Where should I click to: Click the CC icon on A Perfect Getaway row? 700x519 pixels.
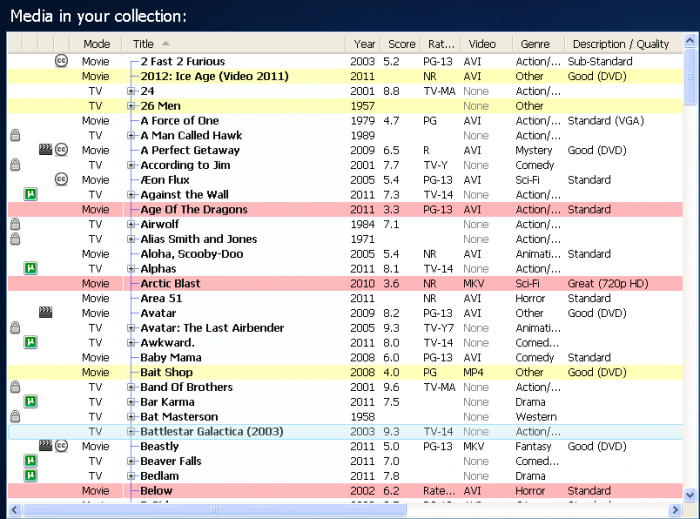(61, 149)
